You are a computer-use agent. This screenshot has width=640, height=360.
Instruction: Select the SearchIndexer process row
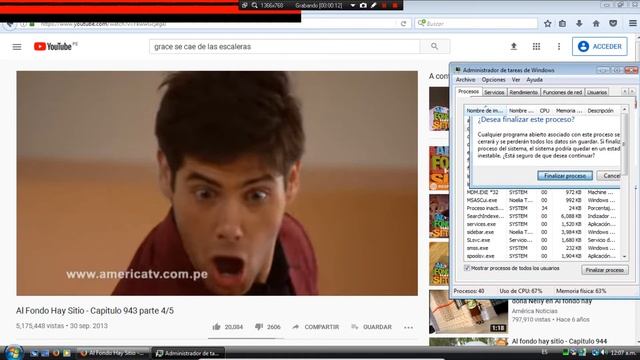click(x=542, y=216)
